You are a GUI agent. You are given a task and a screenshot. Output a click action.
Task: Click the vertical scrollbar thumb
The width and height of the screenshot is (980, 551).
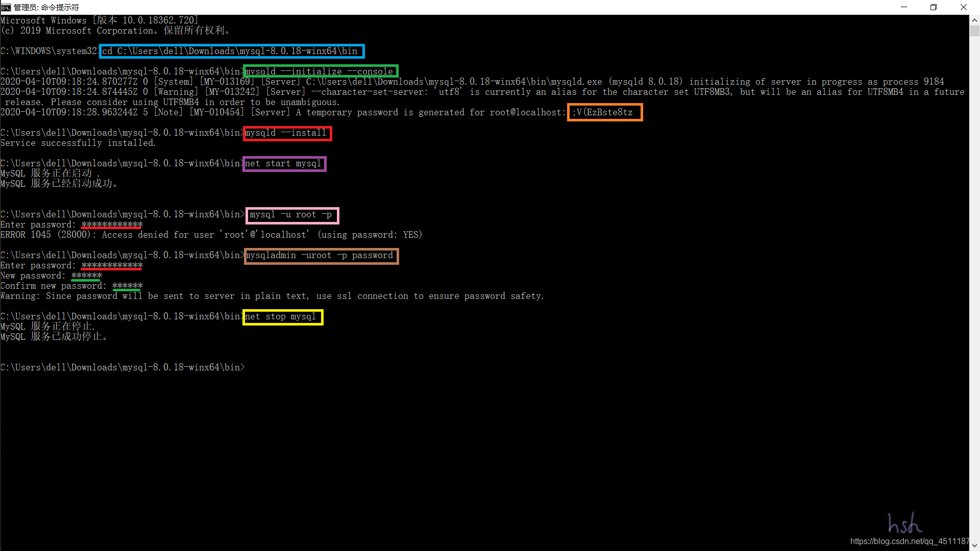(x=974, y=31)
